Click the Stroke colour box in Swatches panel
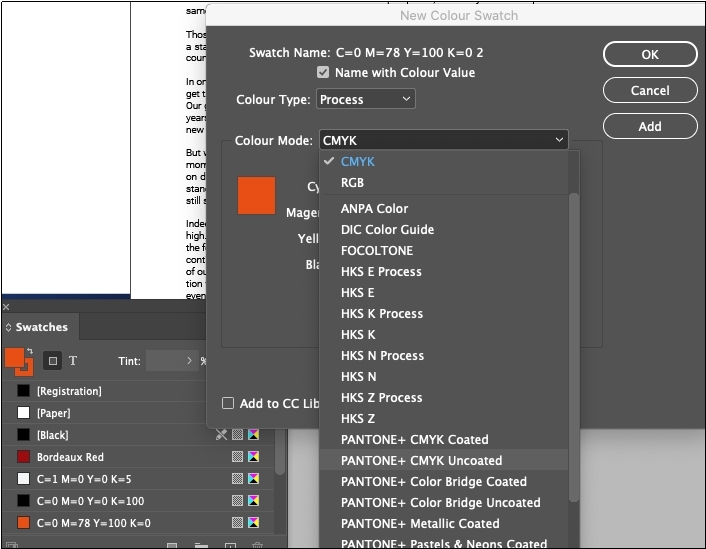706x549 pixels. pos(28,370)
